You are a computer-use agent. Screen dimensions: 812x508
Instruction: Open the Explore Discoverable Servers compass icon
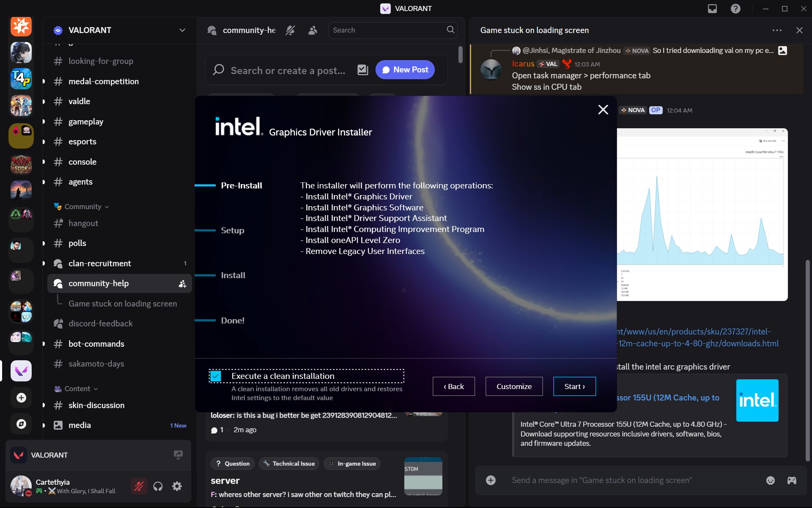tap(21, 424)
